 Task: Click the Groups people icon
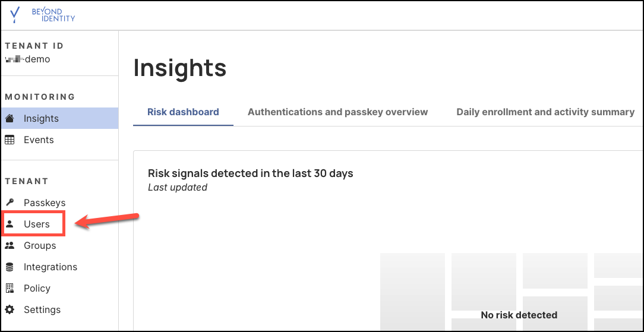tap(10, 245)
